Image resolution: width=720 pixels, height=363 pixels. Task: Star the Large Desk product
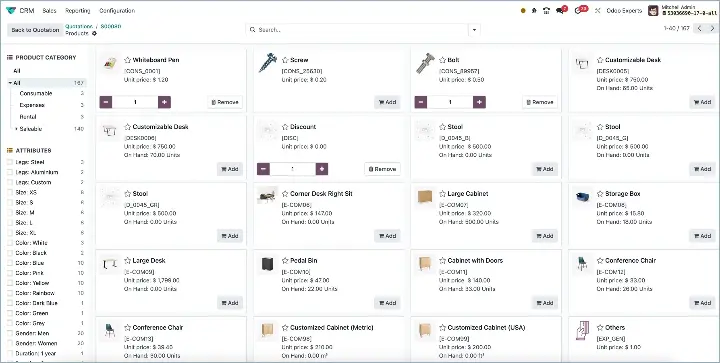pos(128,261)
